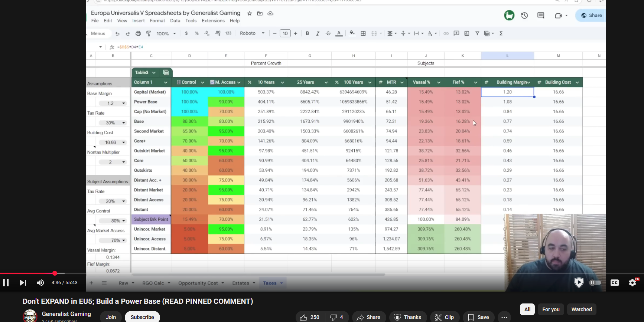Click the insert link icon
Viewport: 644px width, 322px height.
tap(446, 33)
